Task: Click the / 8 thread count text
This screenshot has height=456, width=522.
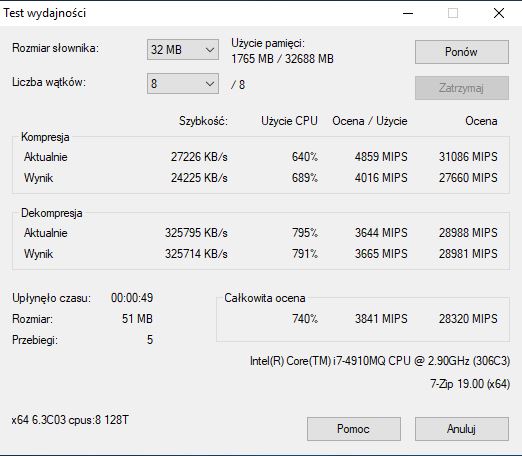Action: pyautogui.click(x=238, y=85)
